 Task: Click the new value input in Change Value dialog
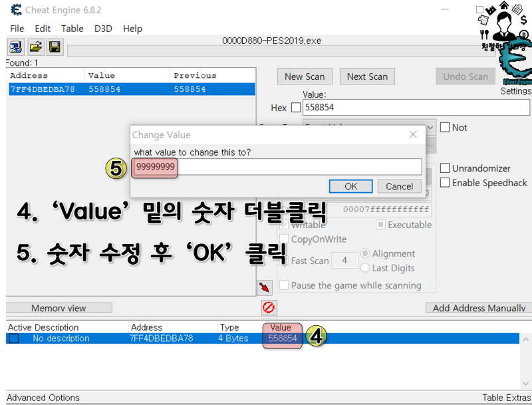tap(277, 167)
